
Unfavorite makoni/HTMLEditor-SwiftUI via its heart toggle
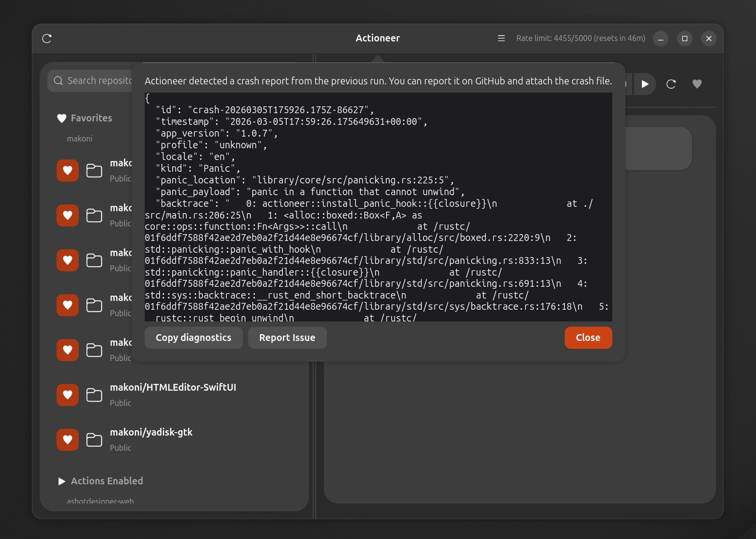coord(67,395)
